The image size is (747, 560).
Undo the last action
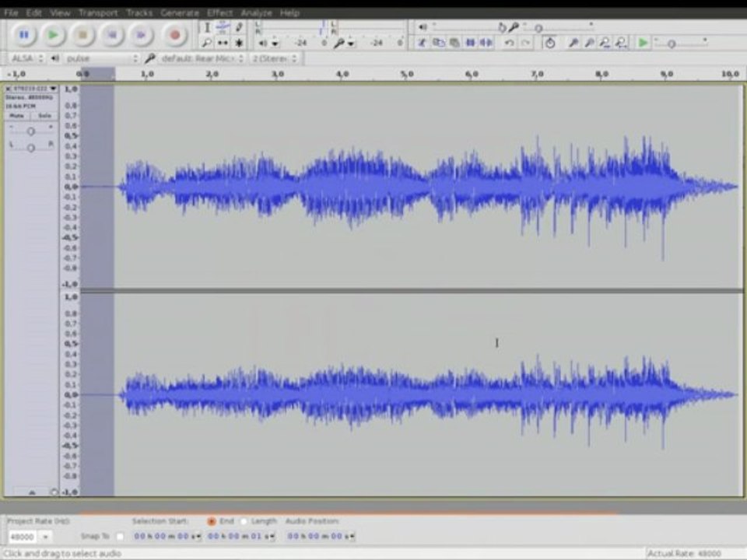click(509, 43)
